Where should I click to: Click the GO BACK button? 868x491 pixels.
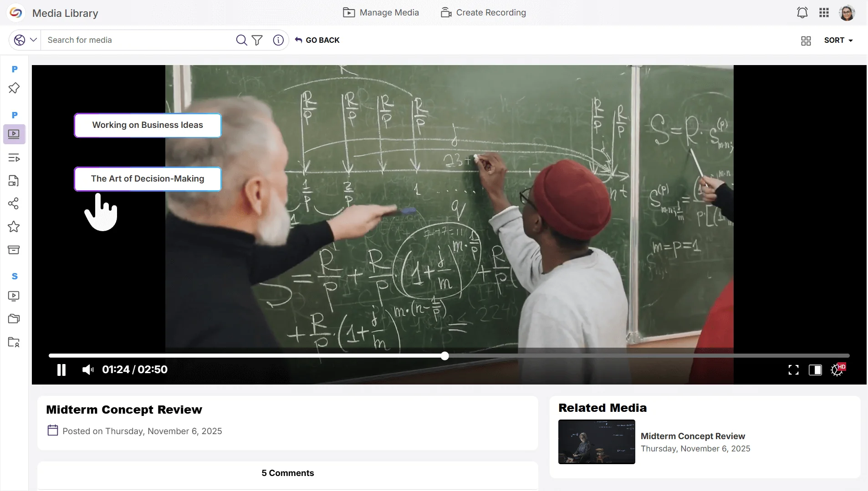(317, 40)
